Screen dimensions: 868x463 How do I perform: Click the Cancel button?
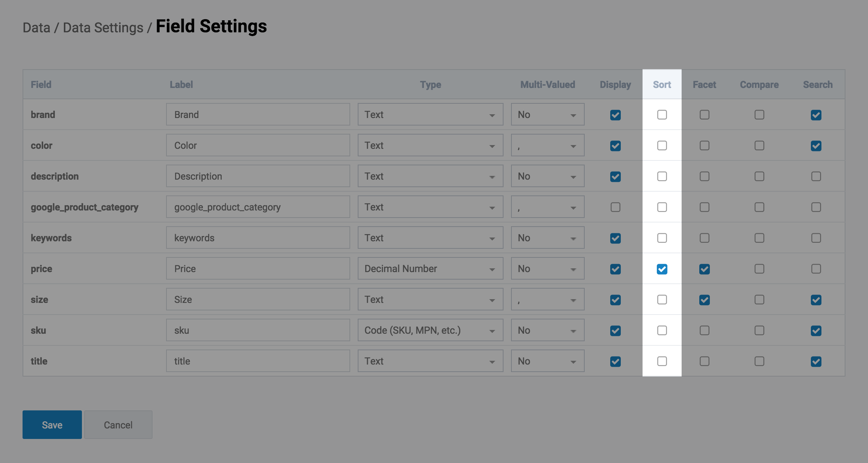point(118,425)
